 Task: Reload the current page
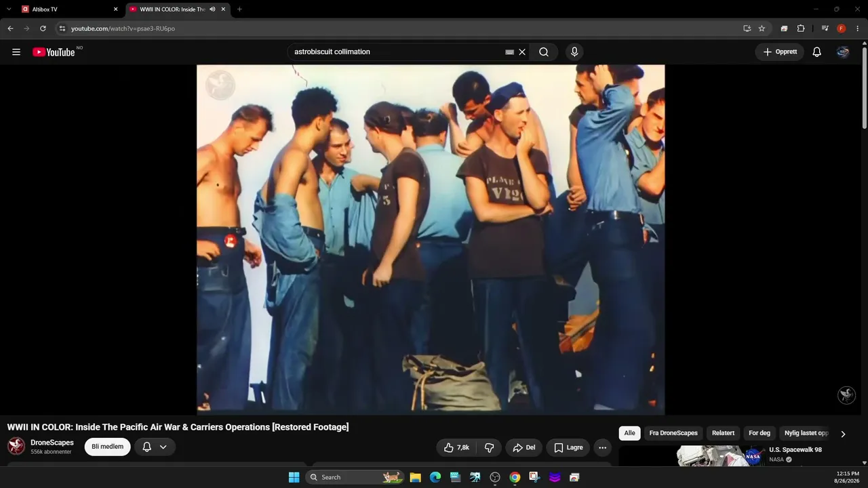[43, 28]
